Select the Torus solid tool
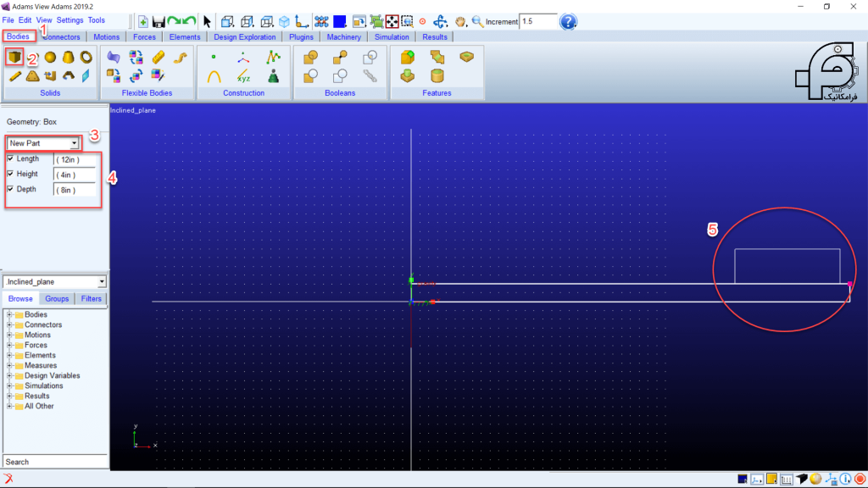Viewport: 868px width, 488px height. [86, 58]
